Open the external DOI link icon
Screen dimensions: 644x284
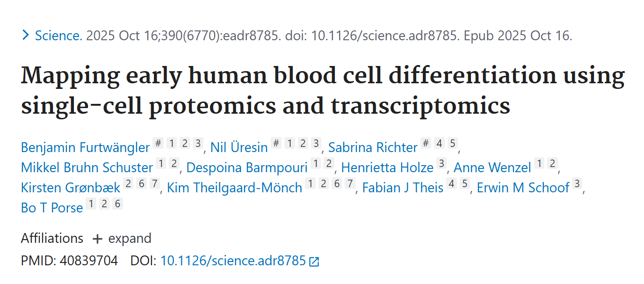tap(314, 262)
